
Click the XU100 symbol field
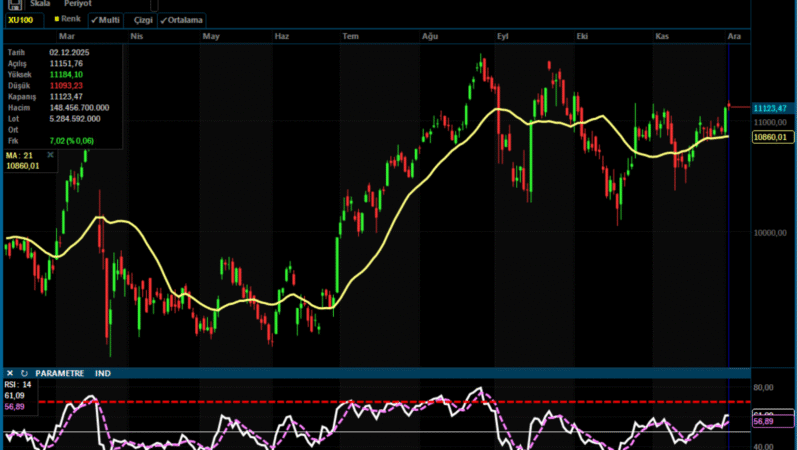tap(22, 19)
